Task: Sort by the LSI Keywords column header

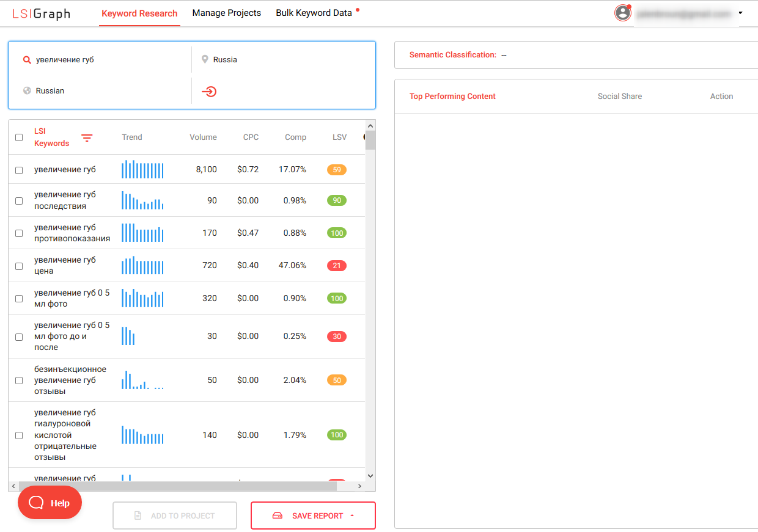Action: 52,137
